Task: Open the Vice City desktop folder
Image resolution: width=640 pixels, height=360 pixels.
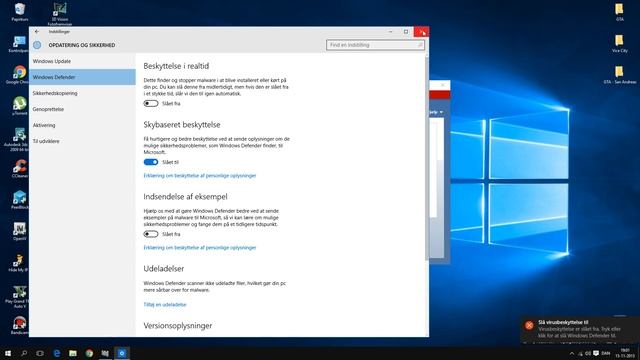Action: point(620,43)
